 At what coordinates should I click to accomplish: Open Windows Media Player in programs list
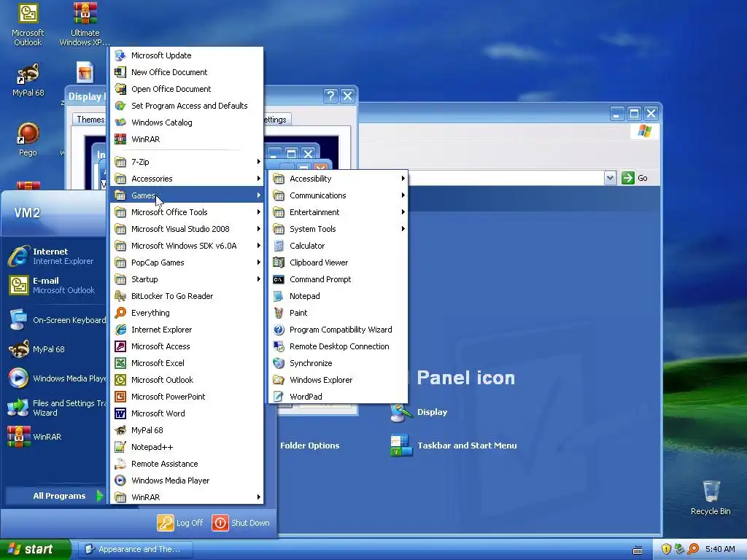[187, 480]
